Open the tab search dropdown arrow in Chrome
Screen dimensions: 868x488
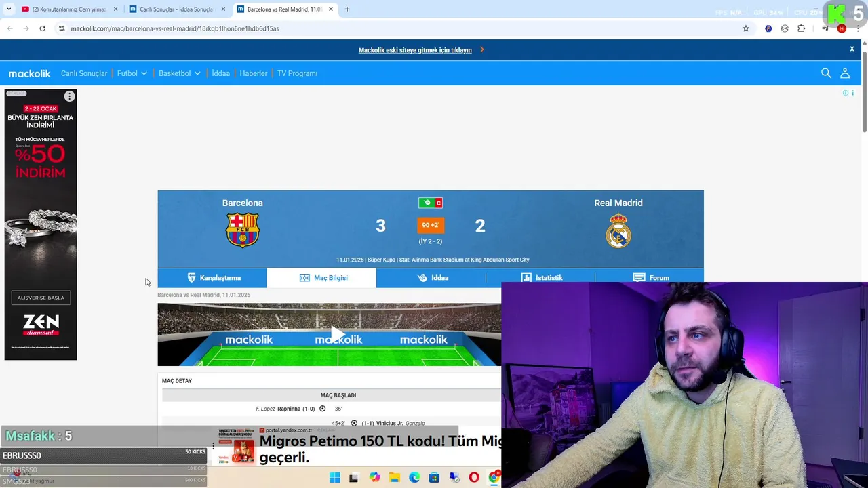[x=9, y=9]
